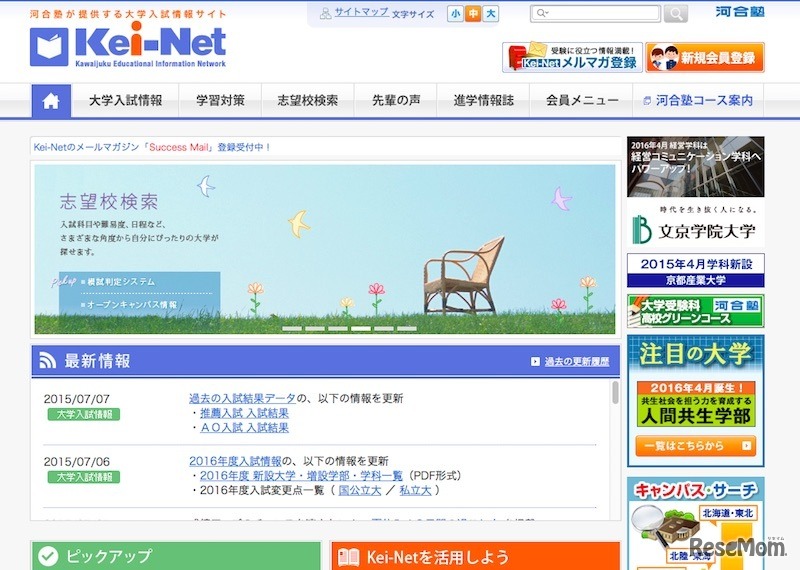Click the Kei-Netを活用しよう section header
Image resolution: width=800 pixels, height=570 pixels.
coord(476,556)
